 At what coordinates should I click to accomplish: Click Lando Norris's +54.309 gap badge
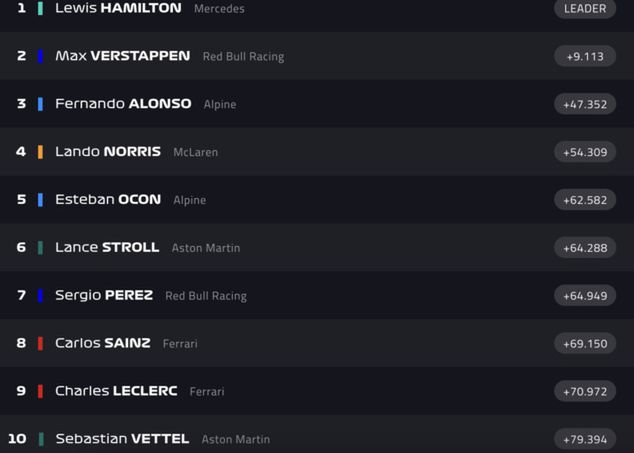pos(585,152)
